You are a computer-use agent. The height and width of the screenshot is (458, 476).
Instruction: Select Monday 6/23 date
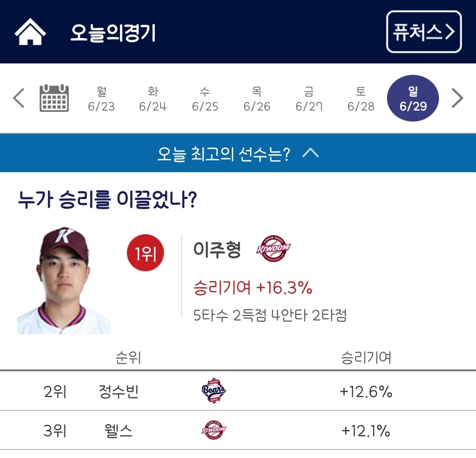101,99
